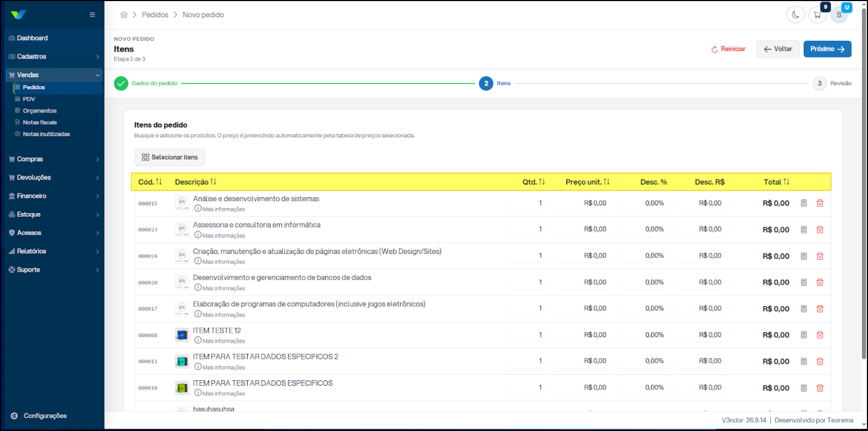868x431 pixels.
Task: Delete item 000017 Elaboração de programas
Action: pos(820,308)
